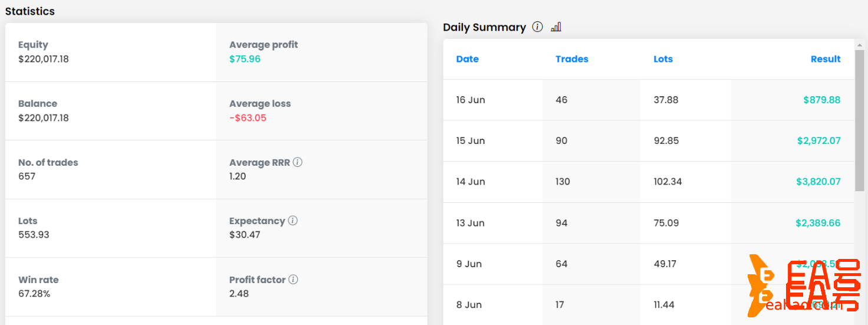Screen dimensions: 868x325
Task: Sort the table by Lots column
Action: click(x=663, y=59)
